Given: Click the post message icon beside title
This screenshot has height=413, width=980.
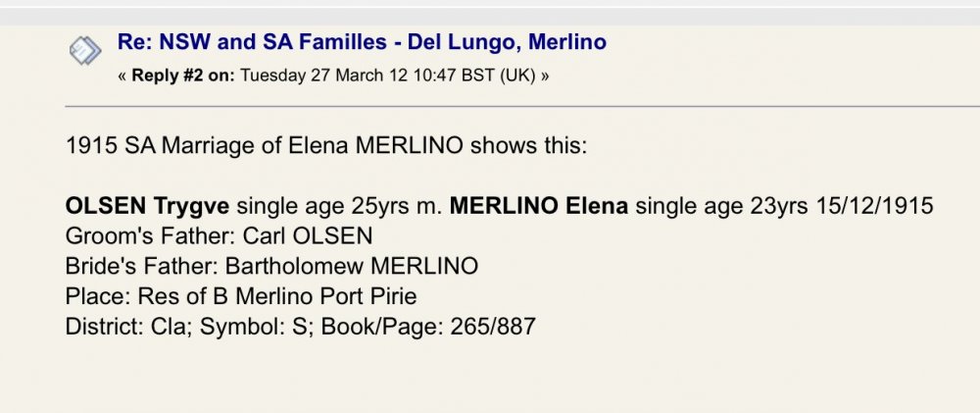Looking at the screenshot, I should coord(85,51).
